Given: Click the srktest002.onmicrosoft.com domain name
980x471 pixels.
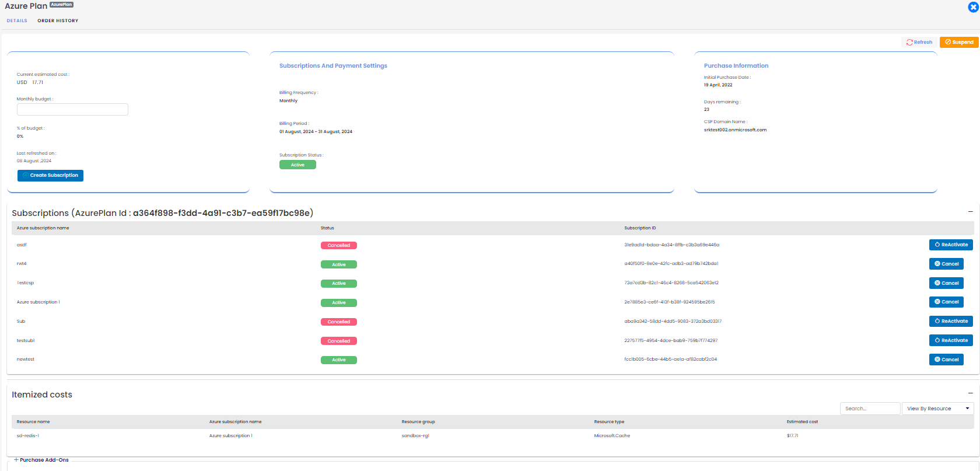Looking at the screenshot, I should point(735,130).
